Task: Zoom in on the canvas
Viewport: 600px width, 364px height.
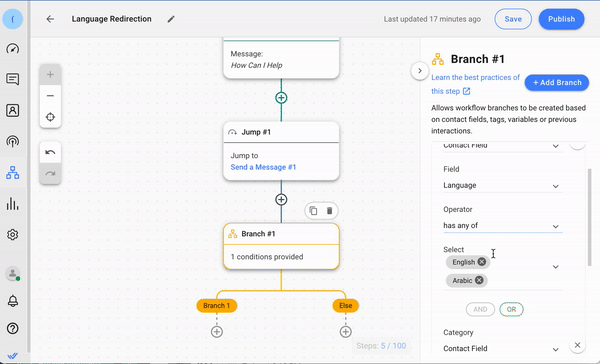Action: point(50,75)
